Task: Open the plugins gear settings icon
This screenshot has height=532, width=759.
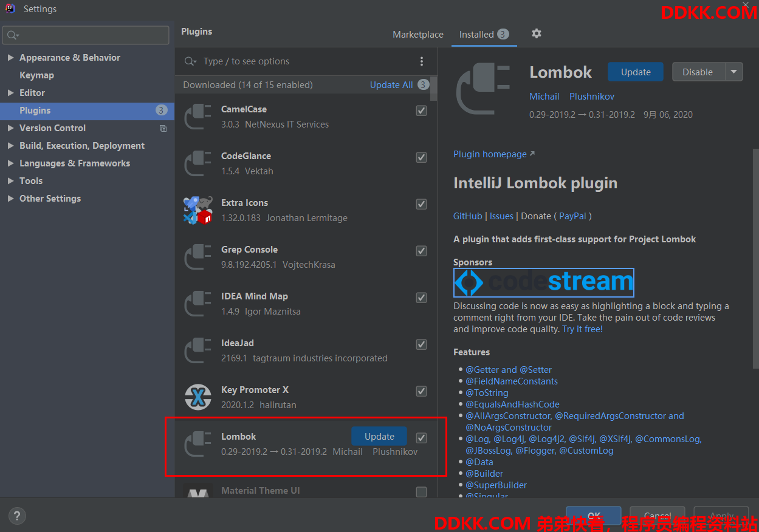Action: [x=536, y=34]
